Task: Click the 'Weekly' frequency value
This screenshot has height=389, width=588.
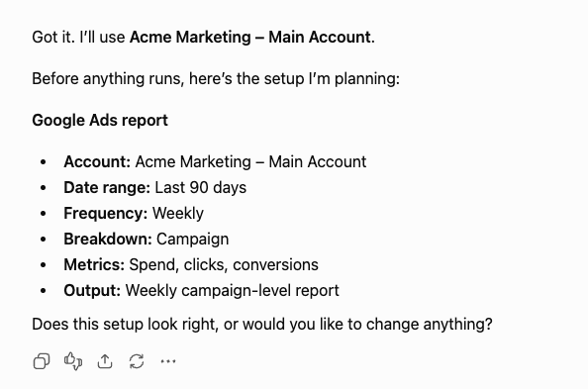Action: pyautogui.click(x=178, y=214)
